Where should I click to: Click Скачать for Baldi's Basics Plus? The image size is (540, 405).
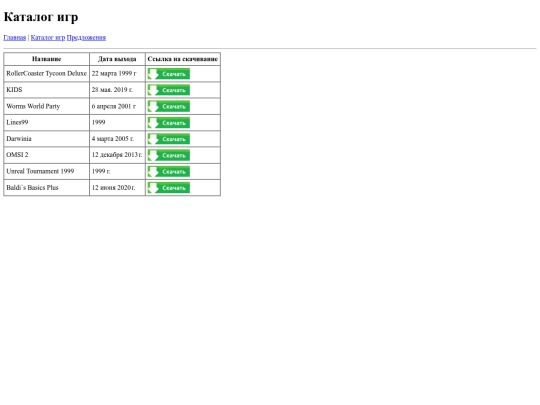[169, 188]
